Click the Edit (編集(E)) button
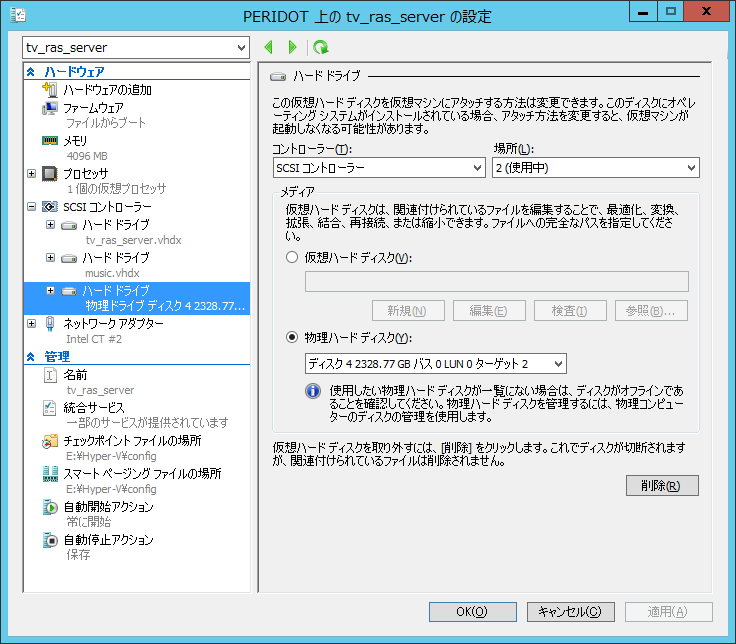 tap(489, 311)
